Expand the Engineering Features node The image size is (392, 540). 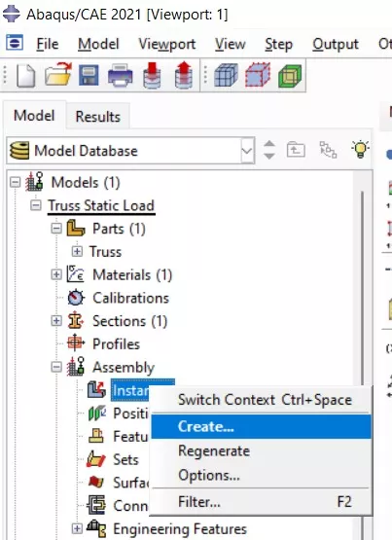[x=77, y=528]
